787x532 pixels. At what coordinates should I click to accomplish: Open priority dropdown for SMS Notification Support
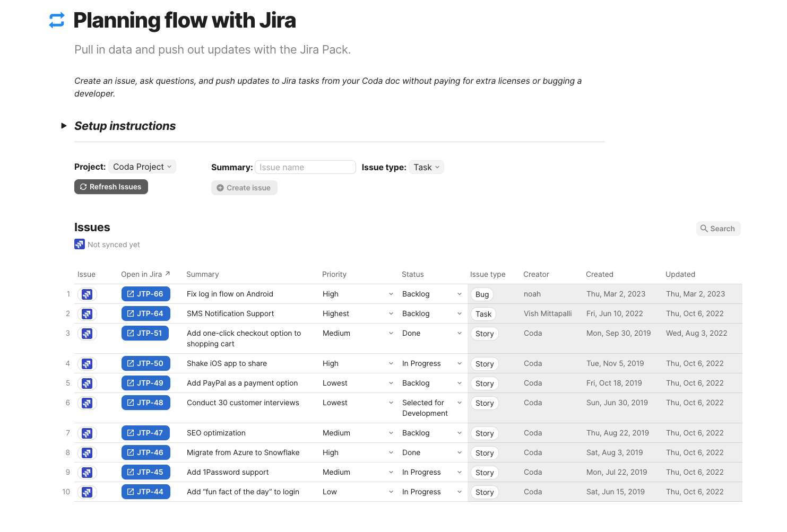pyautogui.click(x=391, y=313)
